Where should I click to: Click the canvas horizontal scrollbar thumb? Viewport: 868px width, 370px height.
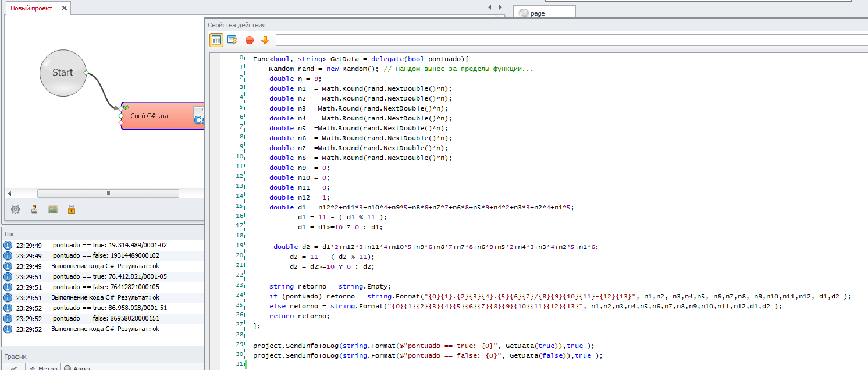coord(108,193)
